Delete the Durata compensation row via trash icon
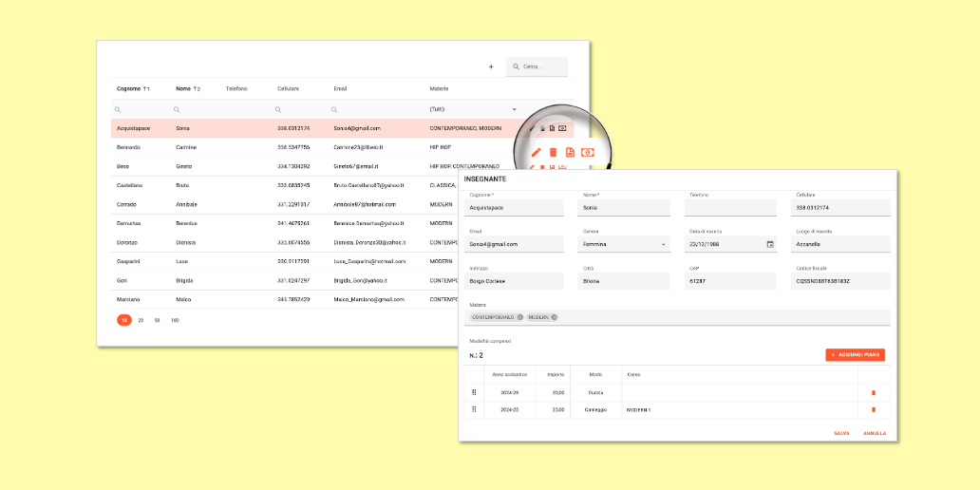 click(x=874, y=392)
